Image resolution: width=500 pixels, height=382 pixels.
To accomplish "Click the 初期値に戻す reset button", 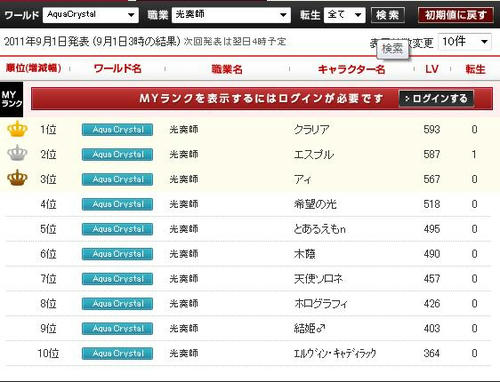I will [x=455, y=15].
